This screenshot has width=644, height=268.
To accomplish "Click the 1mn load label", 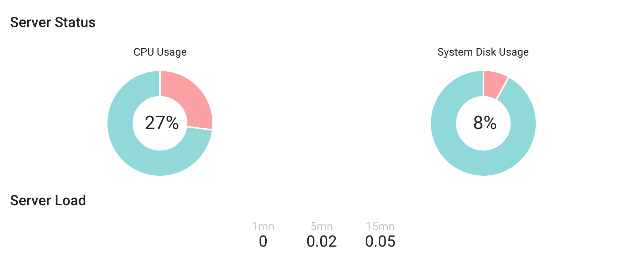I will coord(263,226).
